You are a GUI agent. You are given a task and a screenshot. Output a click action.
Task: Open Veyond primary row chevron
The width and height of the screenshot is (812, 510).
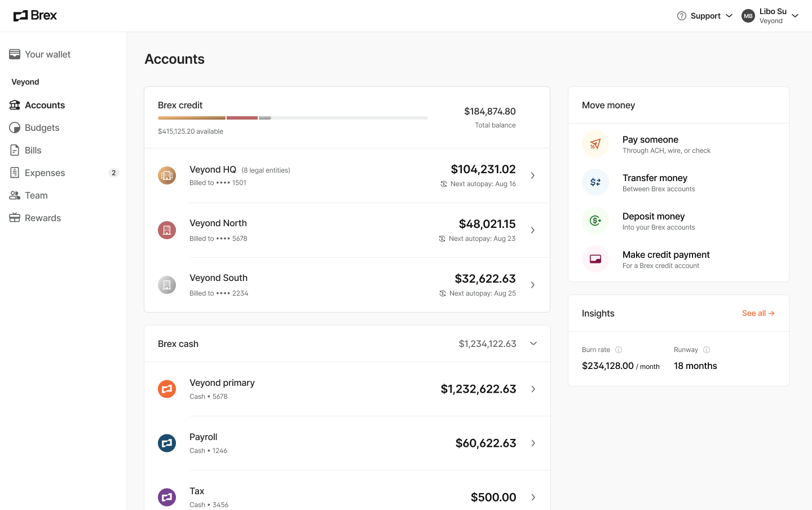click(x=533, y=389)
